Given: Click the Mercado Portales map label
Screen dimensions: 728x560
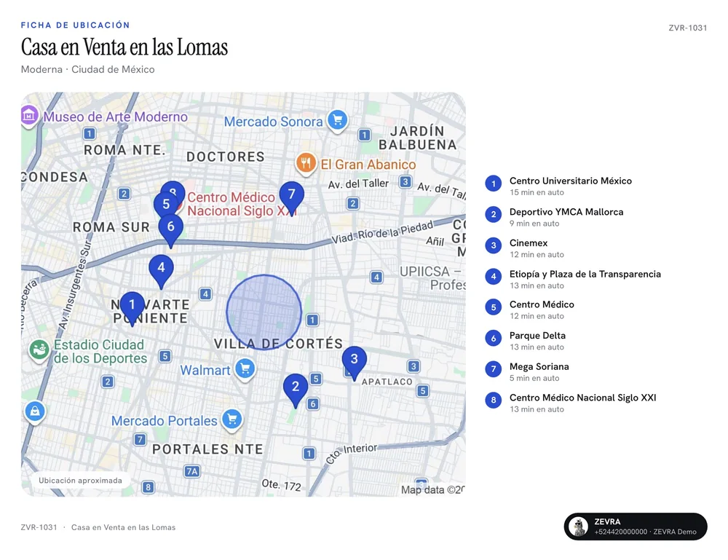Looking at the screenshot, I should (x=164, y=421).
